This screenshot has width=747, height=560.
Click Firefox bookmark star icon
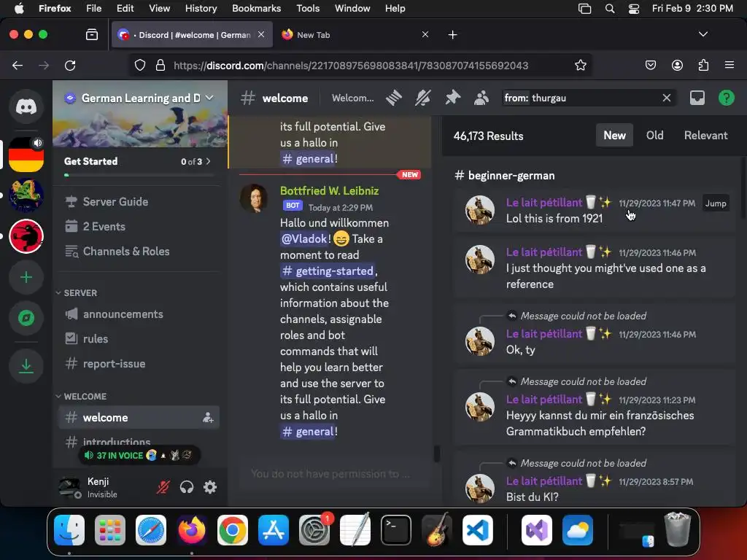[580, 65]
